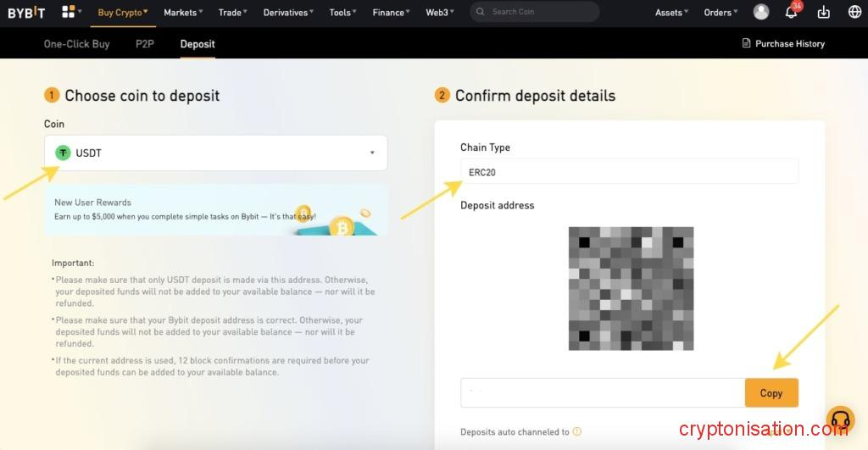The image size is (868, 450).
Task: Expand the Orders dropdown
Action: click(x=721, y=13)
